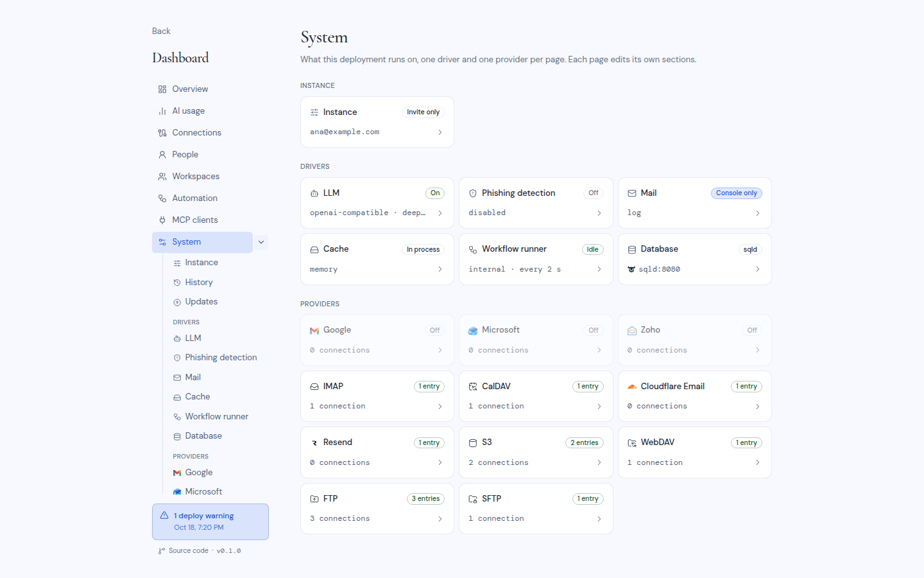Click the Zoho mail icon on card
Viewport: 924px width, 578px height.
pos(632,330)
